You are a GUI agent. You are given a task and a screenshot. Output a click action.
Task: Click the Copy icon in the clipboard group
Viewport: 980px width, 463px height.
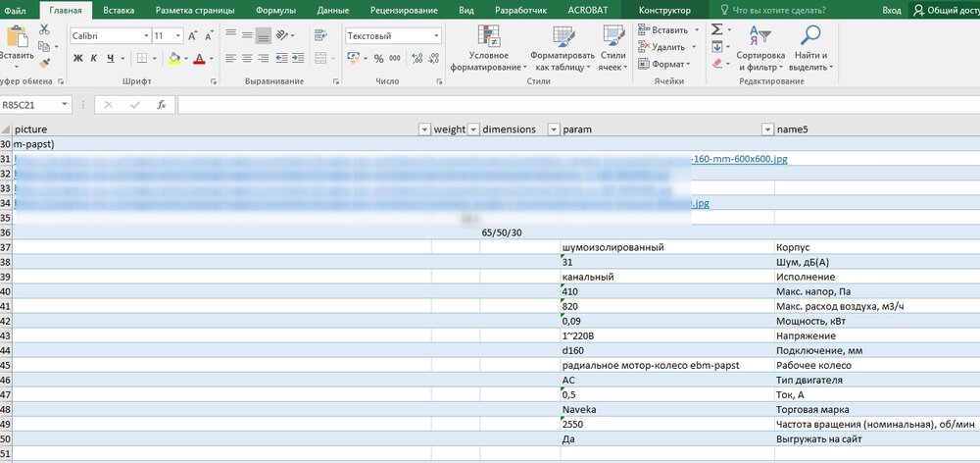click(x=43, y=46)
